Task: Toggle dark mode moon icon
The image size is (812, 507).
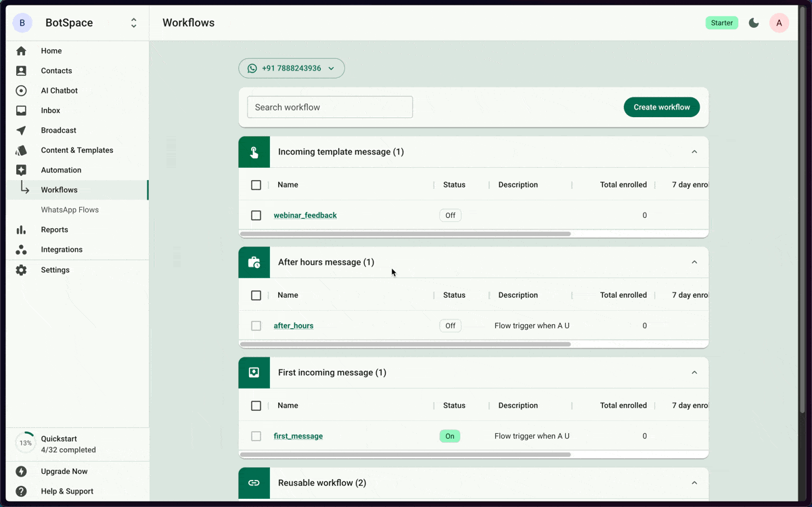Action: pos(754,23)
